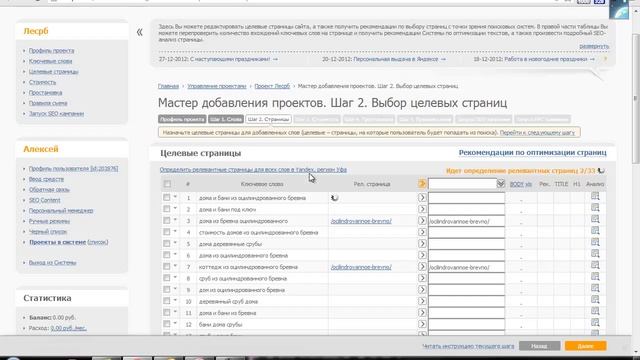Open 'Проект Лесрб' breadcrumb link

(272, 86)
